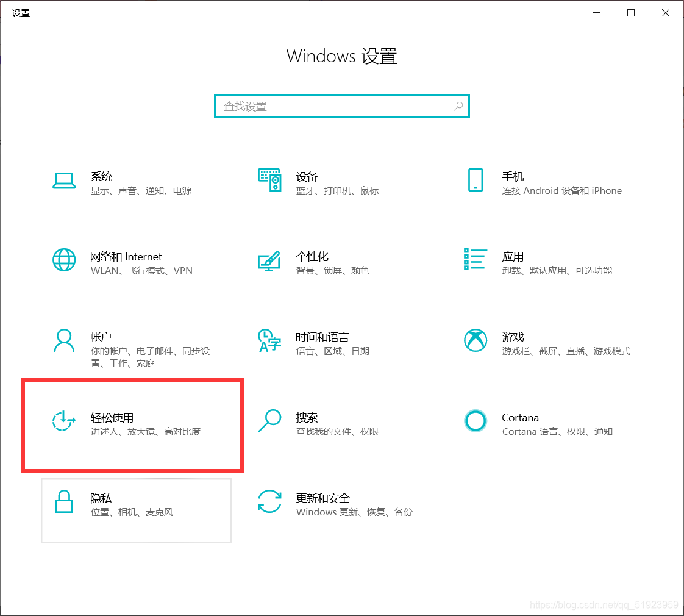Close the 设置 window
684x616 pixels.
666,13
